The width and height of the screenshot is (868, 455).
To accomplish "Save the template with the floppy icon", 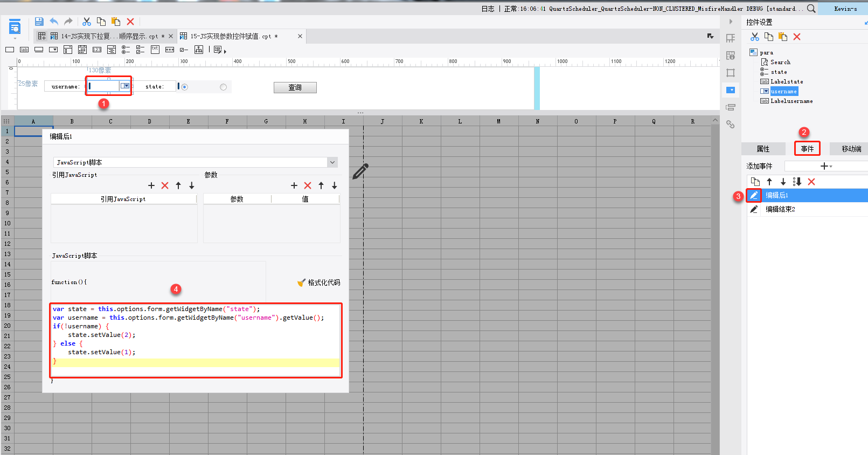I will pos(39,22).
